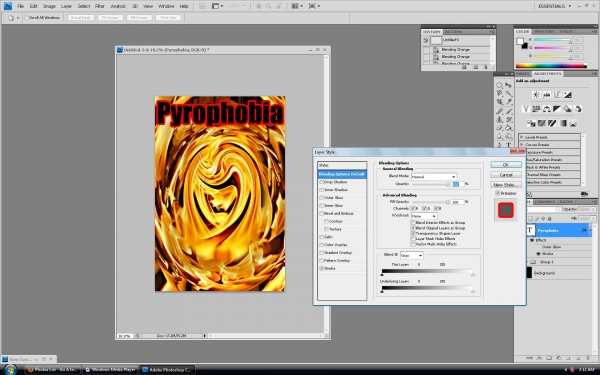The width and height of the screenshot is (600, 375).
Task: Select the Elliptical Marquee tool
Action: [x=500, y=85]
